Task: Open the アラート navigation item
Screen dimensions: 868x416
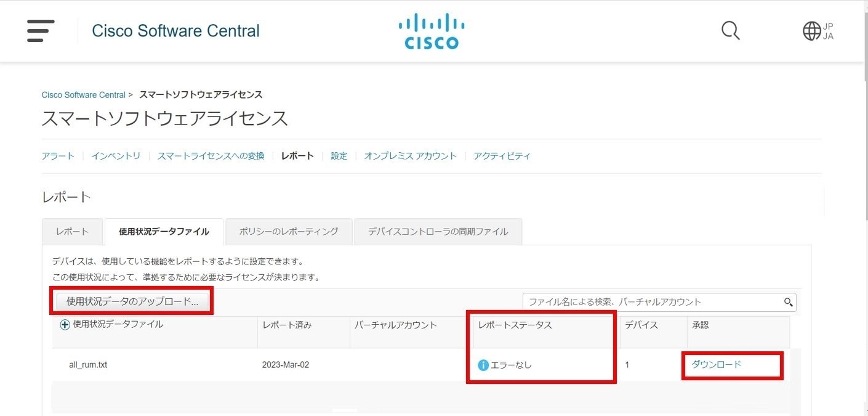Action: coord(58,156)
